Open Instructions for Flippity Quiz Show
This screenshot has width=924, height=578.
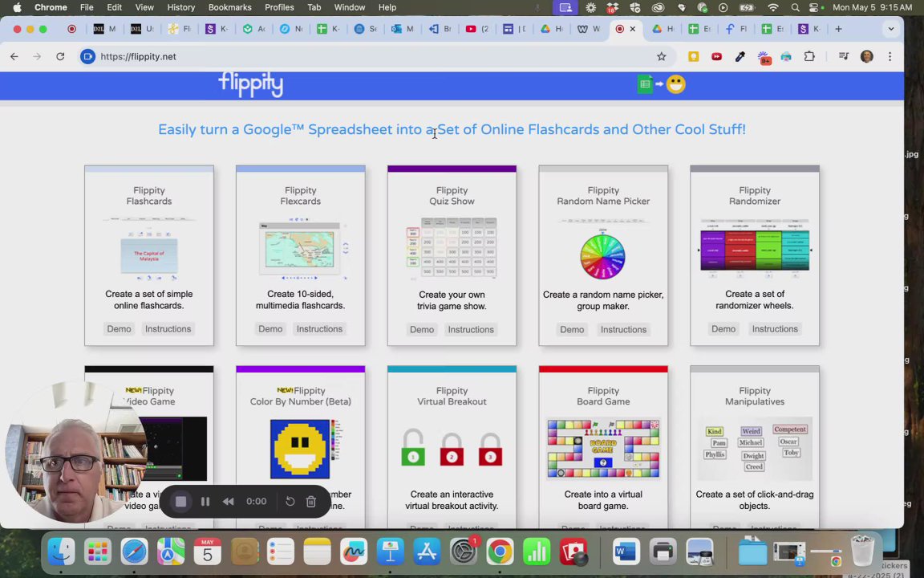(x=471, y=330)
